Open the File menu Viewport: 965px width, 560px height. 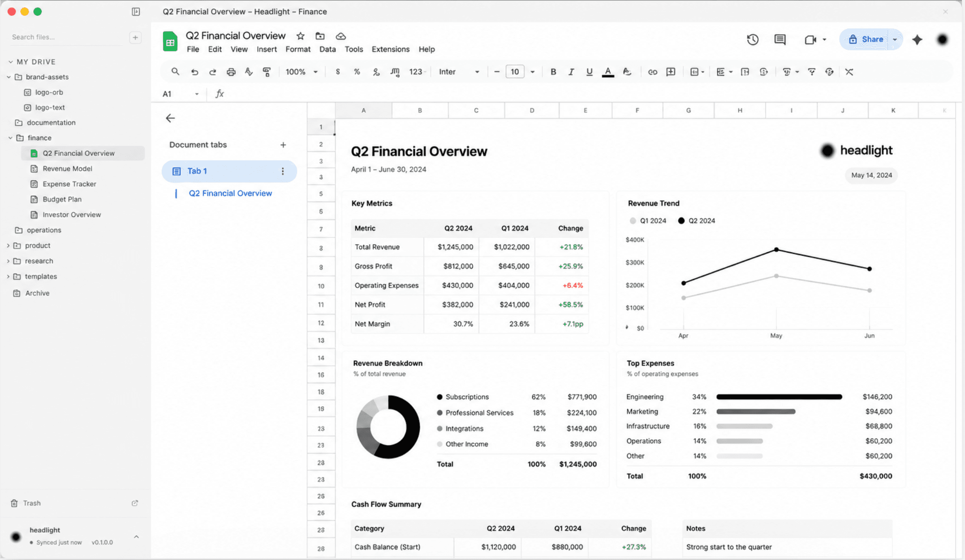193,49
